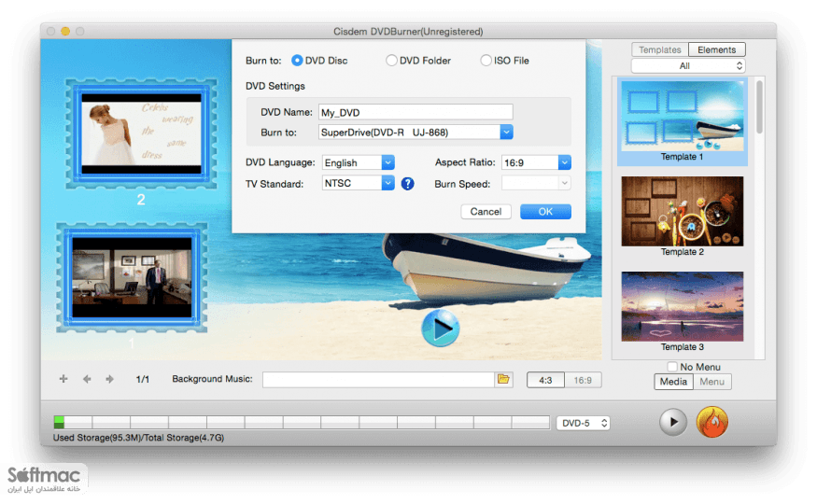This screenshot has width=817, height=504.
Task: Click the Used Storage status text
Action: coord(138,438)
